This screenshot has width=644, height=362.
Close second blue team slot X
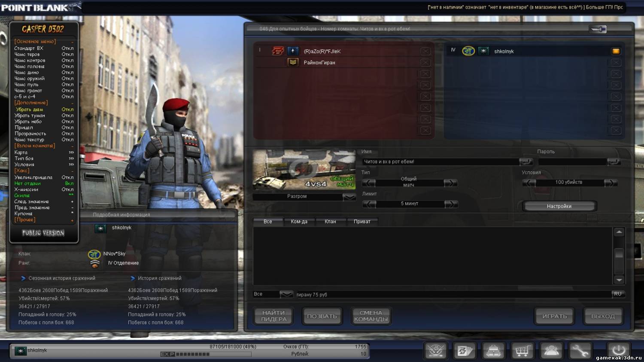coord(616,63)
